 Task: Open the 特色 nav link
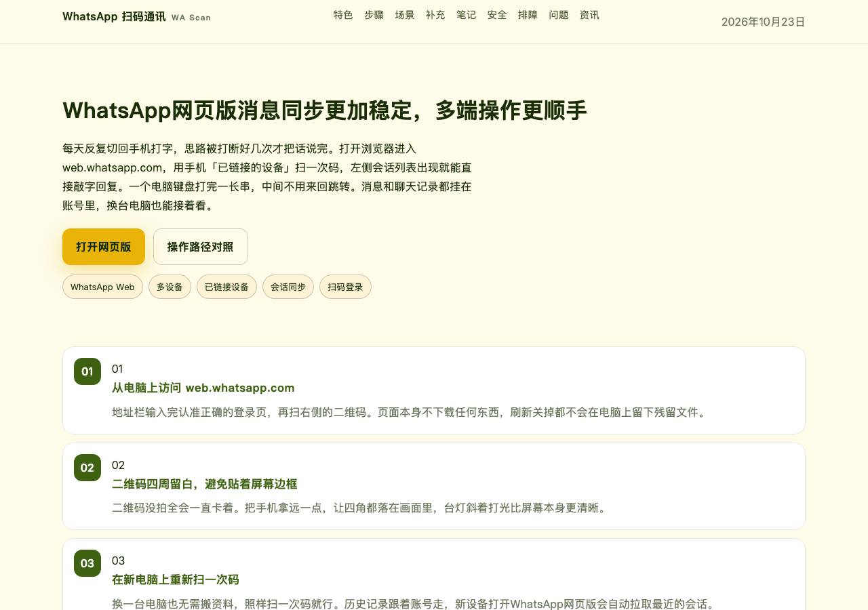pyautogui.click(x=343, y=15)
